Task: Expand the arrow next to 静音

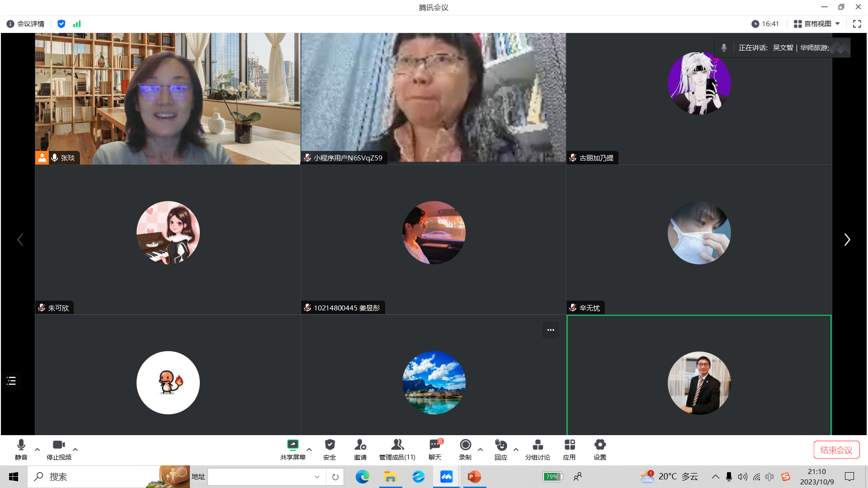Action: tap(38, 450)
